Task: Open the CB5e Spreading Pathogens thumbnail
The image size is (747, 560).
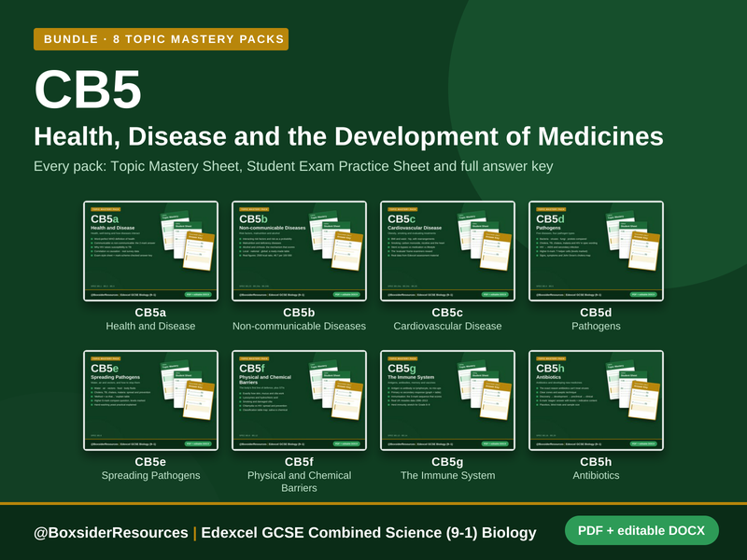Action: (x=150, y=400)
